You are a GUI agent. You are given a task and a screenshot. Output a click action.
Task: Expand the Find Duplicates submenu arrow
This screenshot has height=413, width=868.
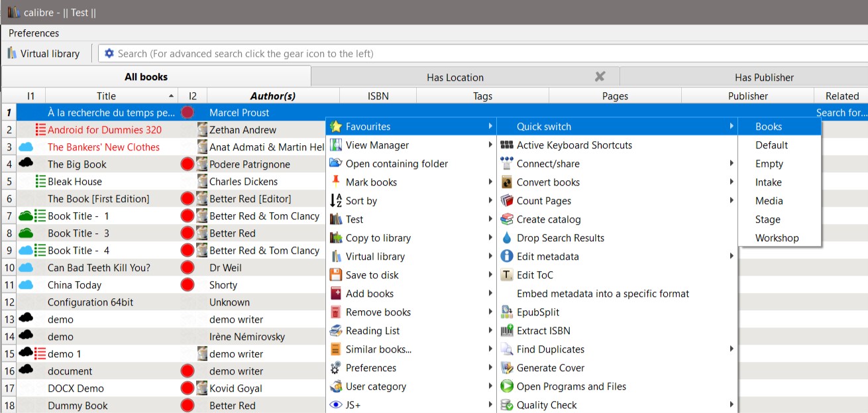coord(732,349)
